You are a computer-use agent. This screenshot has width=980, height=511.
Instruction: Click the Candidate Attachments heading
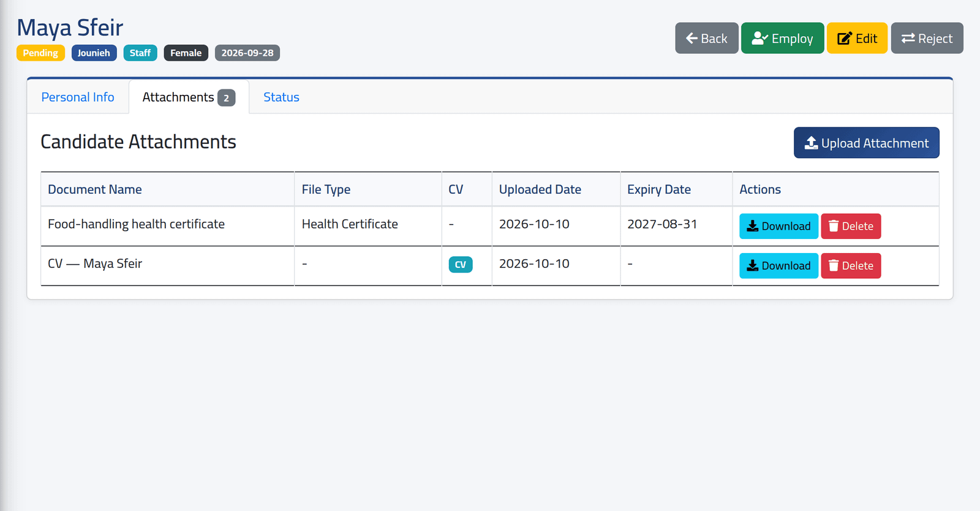click(138, 142)
